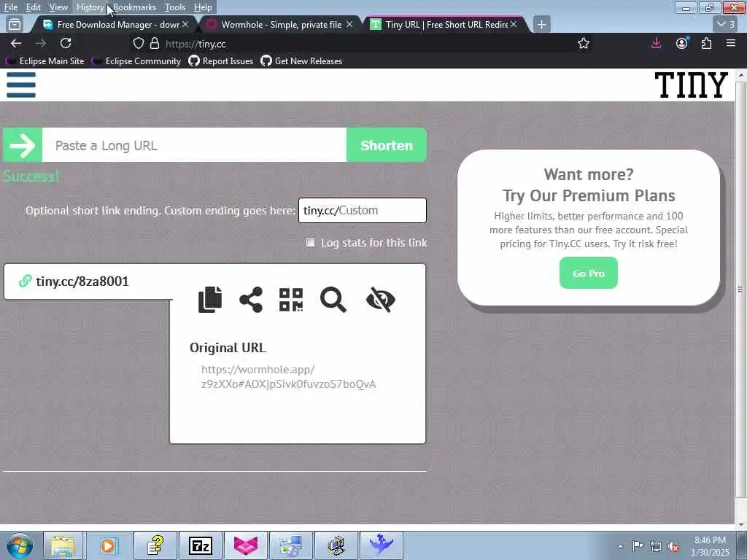The image size is (747, 560).
Task: Click the crossed-eye hide icon
Action: [x=381, y=300]
